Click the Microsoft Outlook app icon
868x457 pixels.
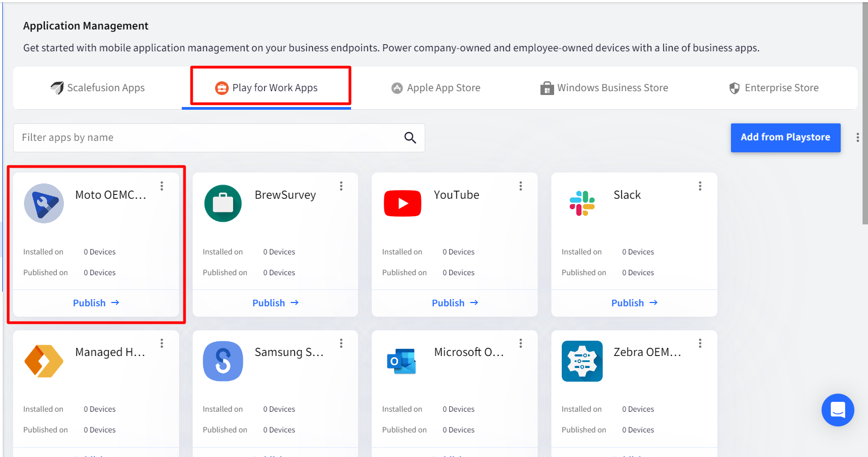[x=402, y=361]
